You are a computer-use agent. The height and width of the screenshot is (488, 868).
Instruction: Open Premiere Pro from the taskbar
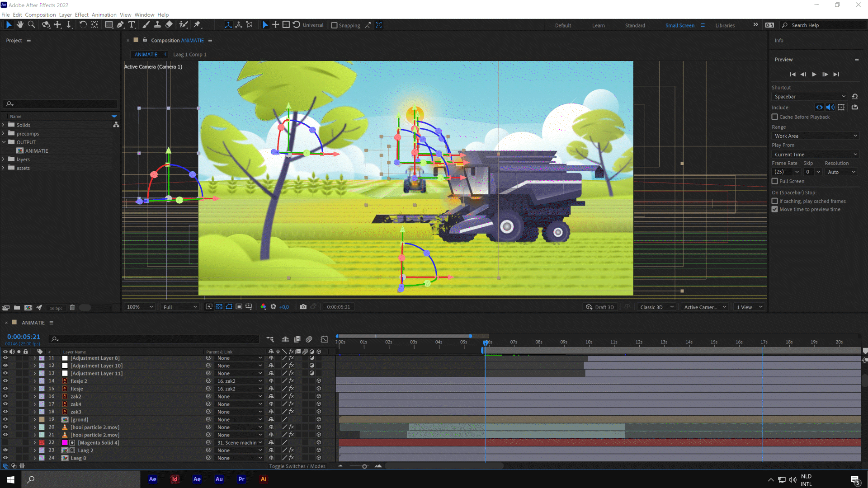click(x=241, y=479)
